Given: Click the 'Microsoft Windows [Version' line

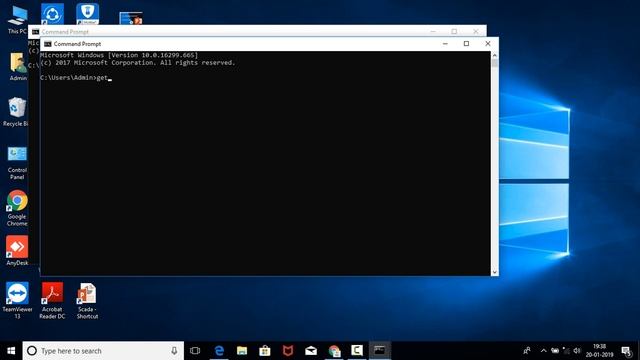Looking at the screenshot, I should 119,55.
